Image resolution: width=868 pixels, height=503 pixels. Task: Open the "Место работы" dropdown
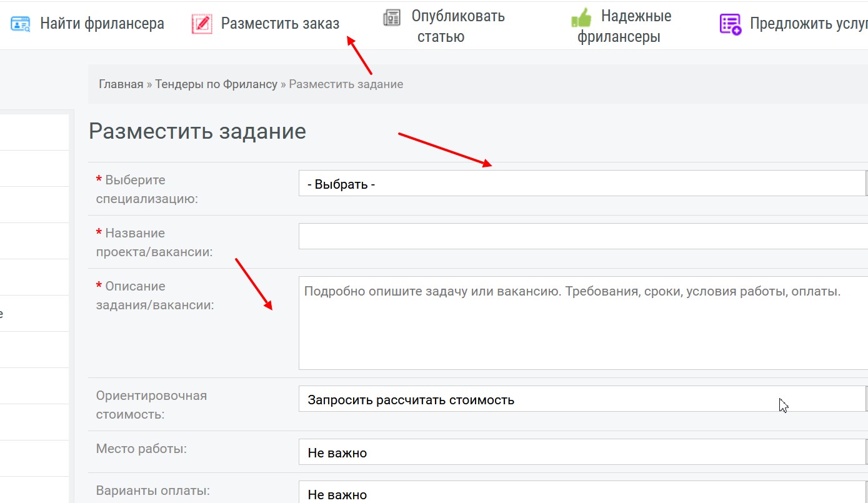click(583, 452)
